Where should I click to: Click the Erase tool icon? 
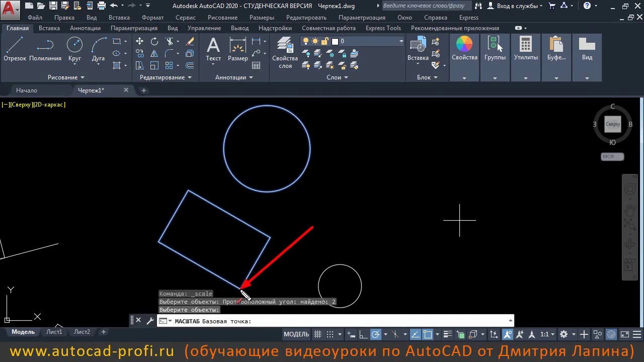click(x=190, y=41)
